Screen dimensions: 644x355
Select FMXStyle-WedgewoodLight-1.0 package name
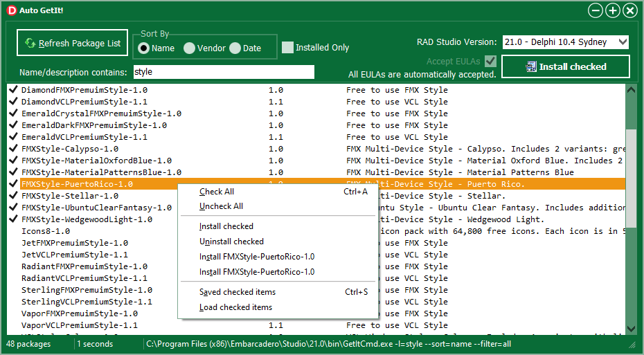click(x=87, y=219)
